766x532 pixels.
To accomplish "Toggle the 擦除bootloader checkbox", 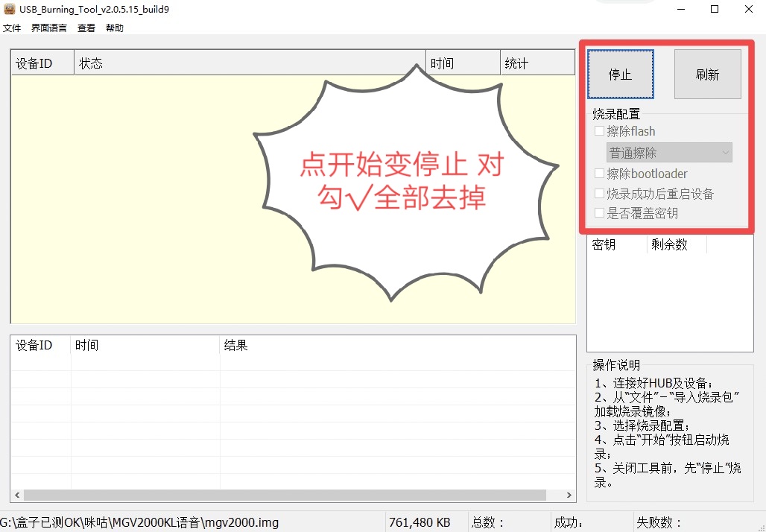I will click(599, 173).
